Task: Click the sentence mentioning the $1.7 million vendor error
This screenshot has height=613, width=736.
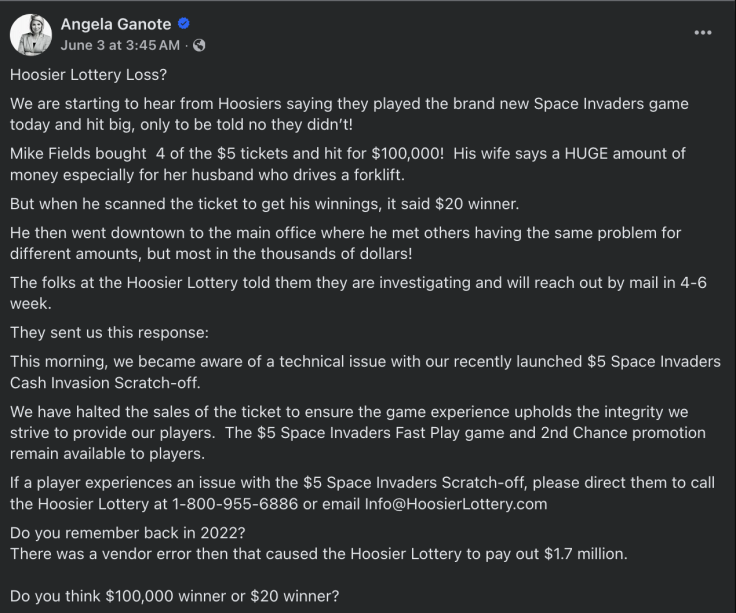Action: [x=319, y=554]
